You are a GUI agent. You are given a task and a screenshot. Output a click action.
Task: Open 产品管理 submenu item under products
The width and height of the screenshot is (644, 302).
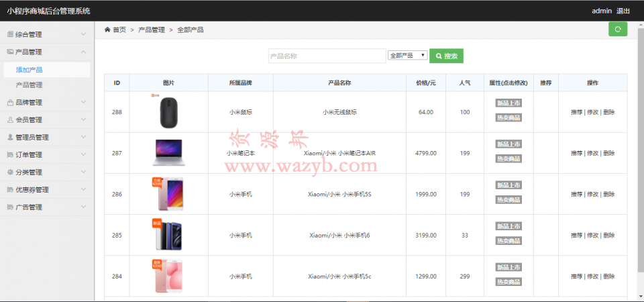coord(29,85)
